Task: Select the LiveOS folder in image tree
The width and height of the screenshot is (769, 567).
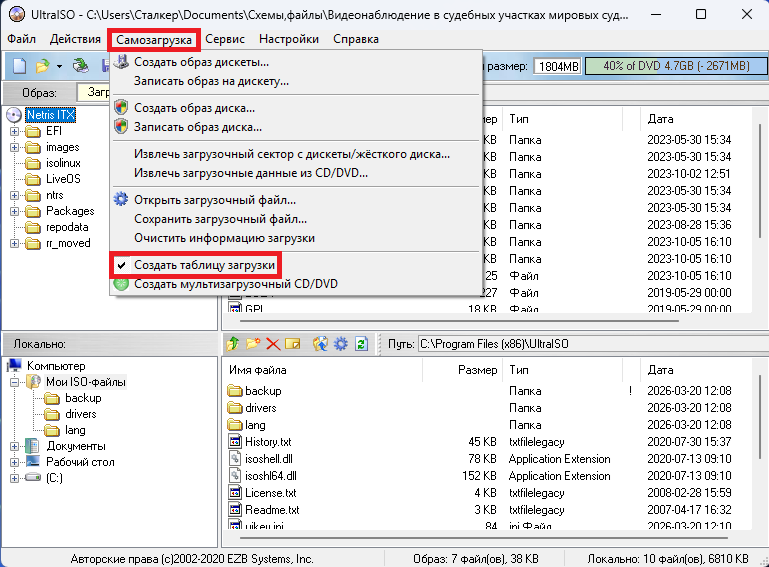Action: [63, 179]
